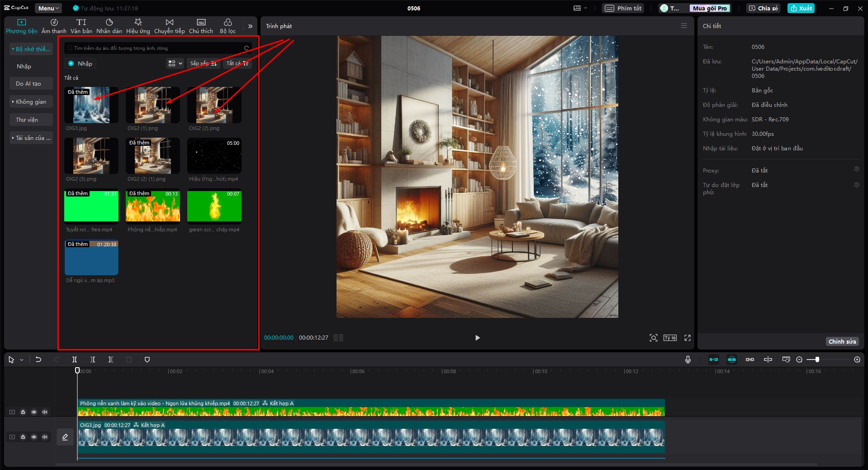The height and width of the screenshot is (470, 868).
Task: Focus the media search field
Action: [x=158, y=48]
